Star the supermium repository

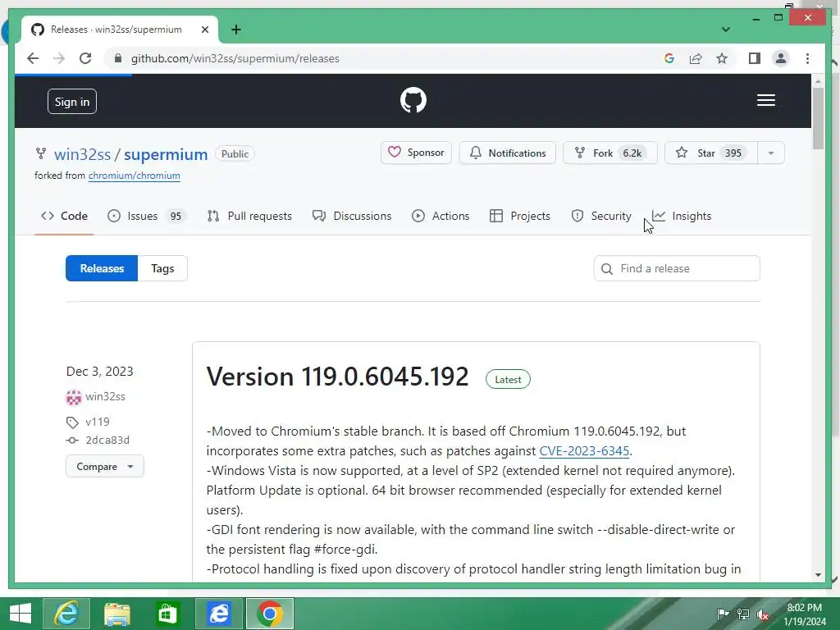[x=711, y=153]
